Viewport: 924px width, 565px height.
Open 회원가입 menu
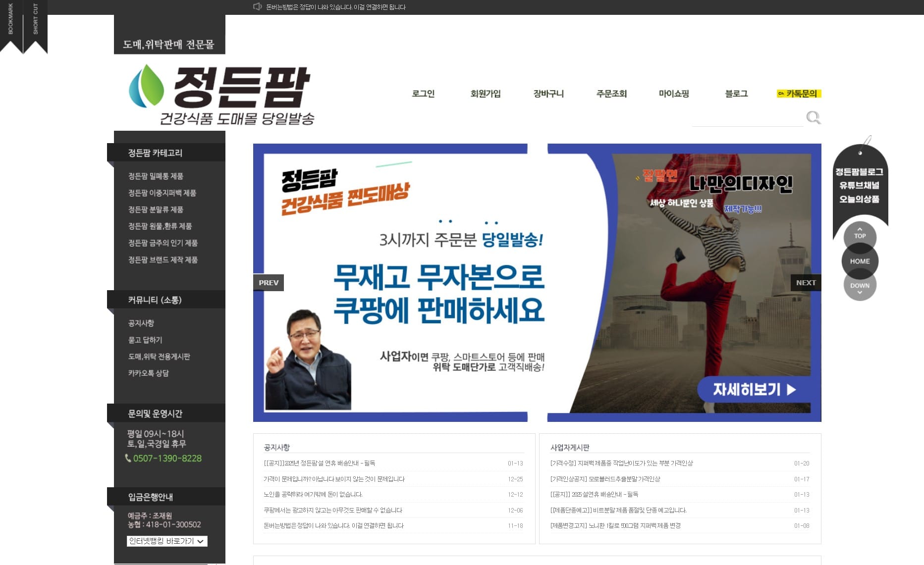point(486,94)
